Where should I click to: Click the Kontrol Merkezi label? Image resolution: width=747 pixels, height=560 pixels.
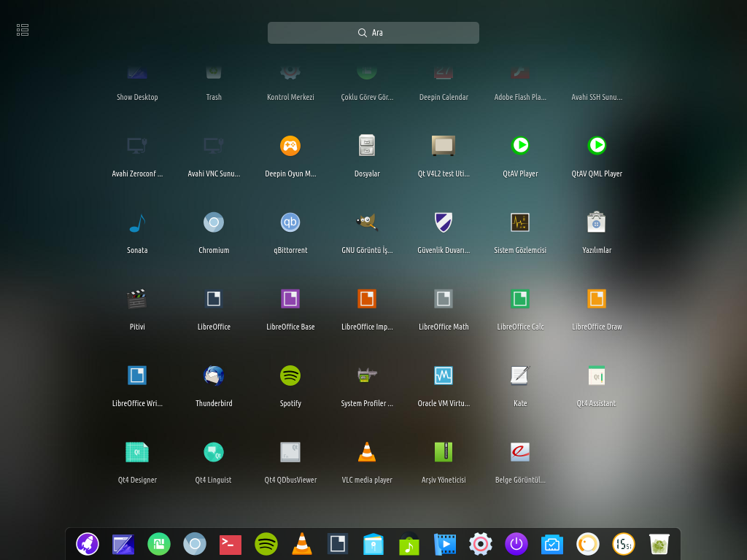[290, 97]
